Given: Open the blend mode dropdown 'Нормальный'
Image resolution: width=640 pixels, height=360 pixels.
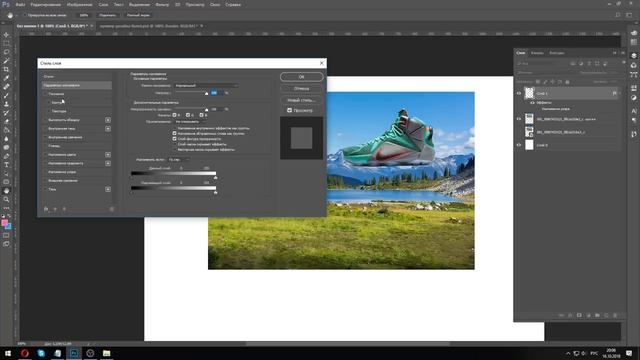Looking at the screenshot, I should 206,86.
